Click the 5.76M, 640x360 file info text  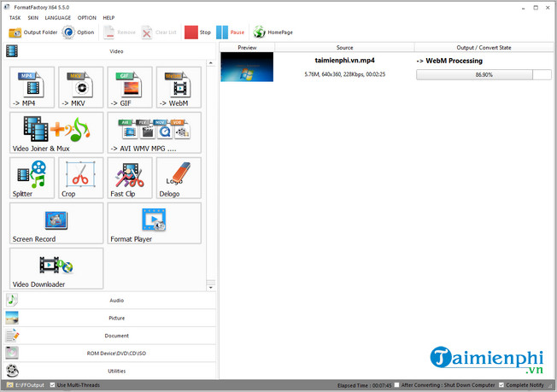point(344,74)
